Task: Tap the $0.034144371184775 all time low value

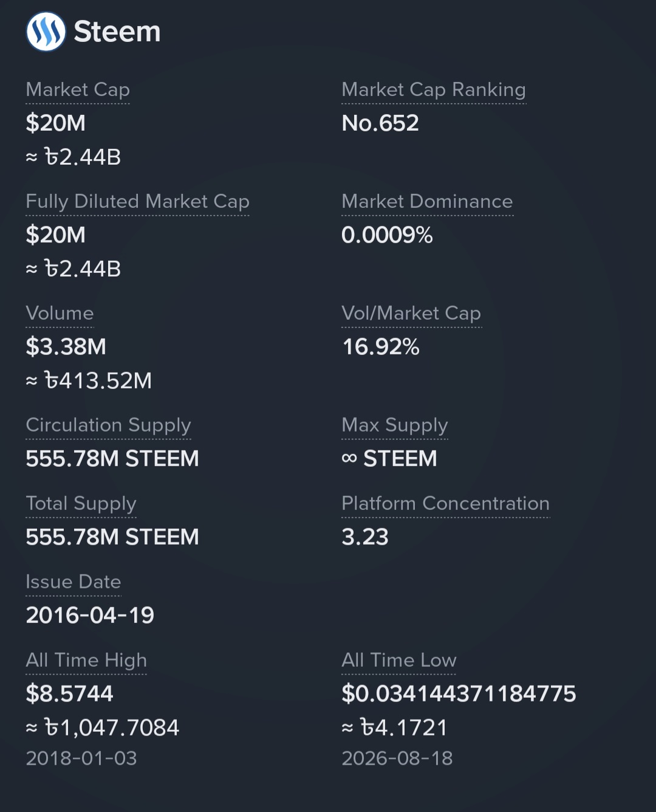Action: tap(459, 693)
